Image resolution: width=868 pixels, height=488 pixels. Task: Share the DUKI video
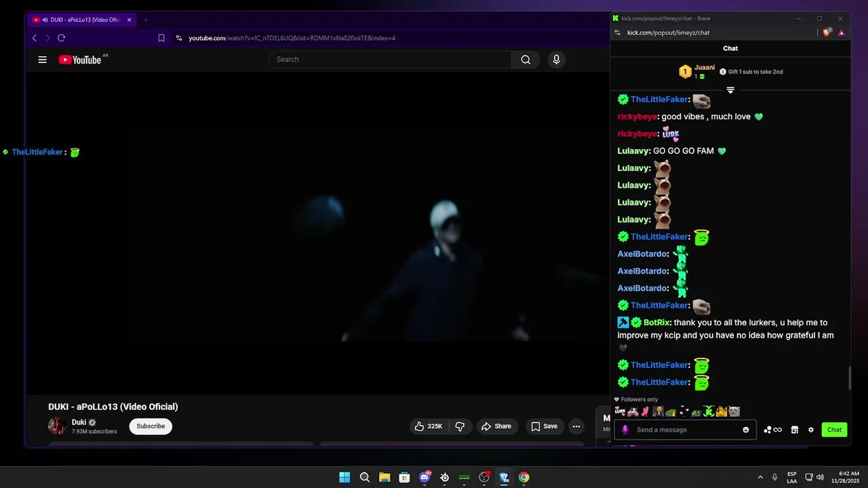(496, 426)
